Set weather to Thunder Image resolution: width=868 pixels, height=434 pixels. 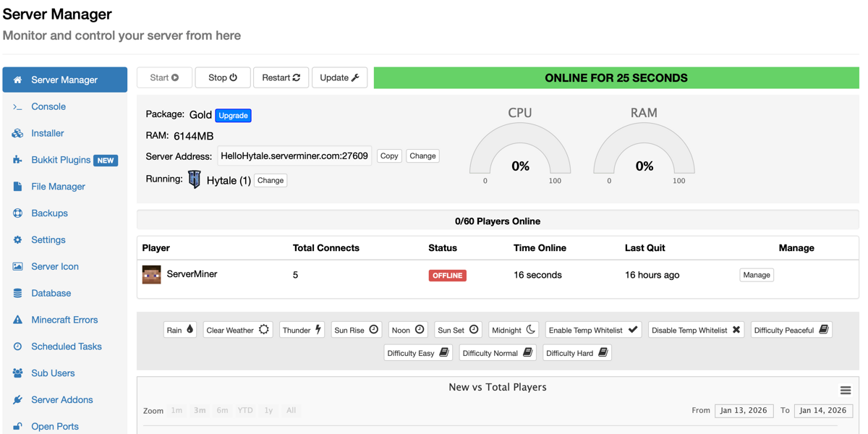pos(302,330)
